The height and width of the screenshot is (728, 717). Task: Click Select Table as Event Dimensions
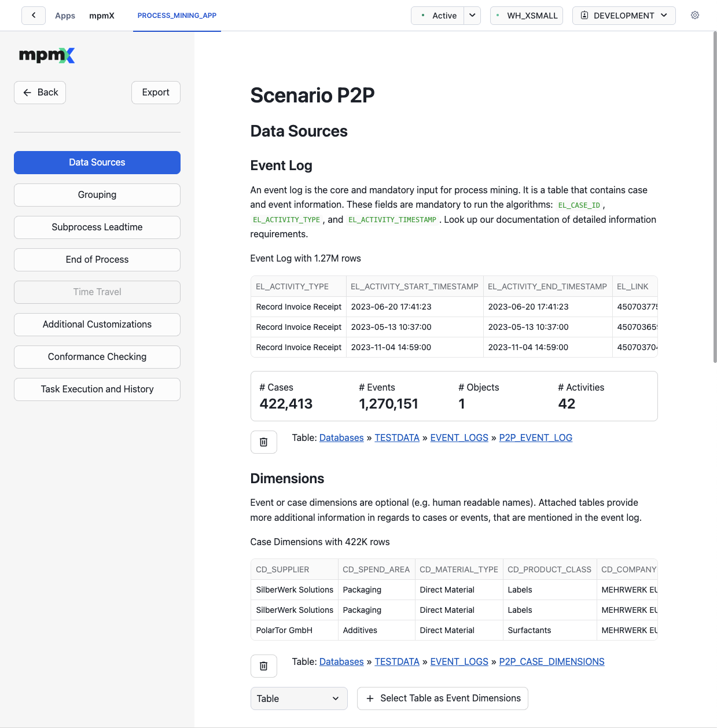tap(443, 698)
